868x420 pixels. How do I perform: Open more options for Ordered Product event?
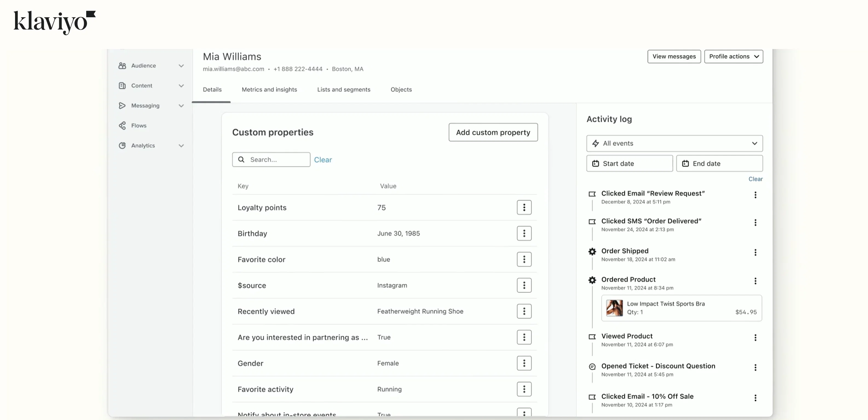[x=755, y=281]
